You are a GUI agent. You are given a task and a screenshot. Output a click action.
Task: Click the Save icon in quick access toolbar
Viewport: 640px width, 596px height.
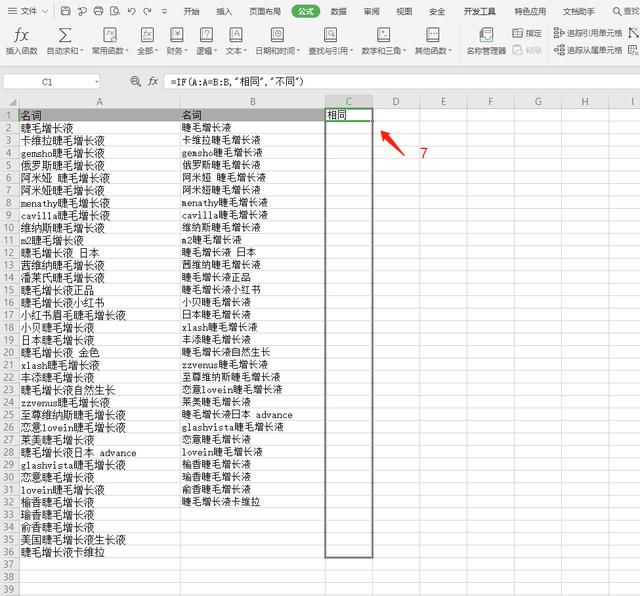coord(65,11)
